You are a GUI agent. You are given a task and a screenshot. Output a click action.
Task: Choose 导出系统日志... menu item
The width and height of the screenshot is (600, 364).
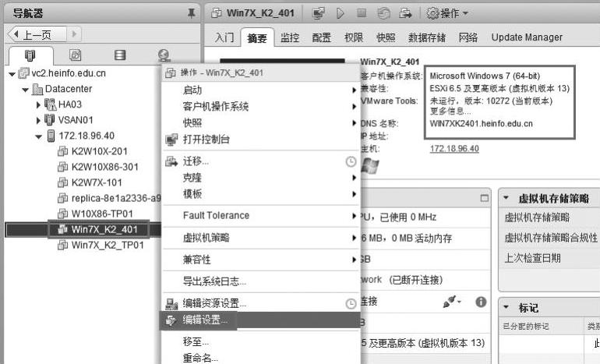point(260,281)
